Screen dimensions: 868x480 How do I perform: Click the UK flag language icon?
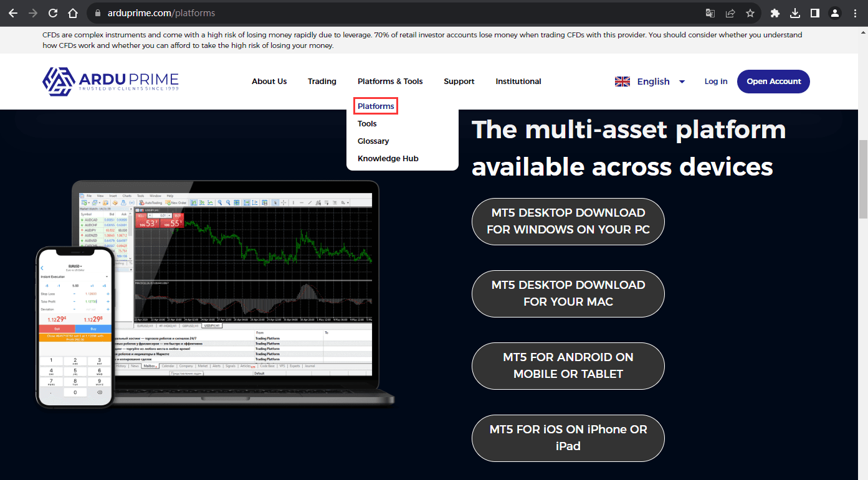622,82
